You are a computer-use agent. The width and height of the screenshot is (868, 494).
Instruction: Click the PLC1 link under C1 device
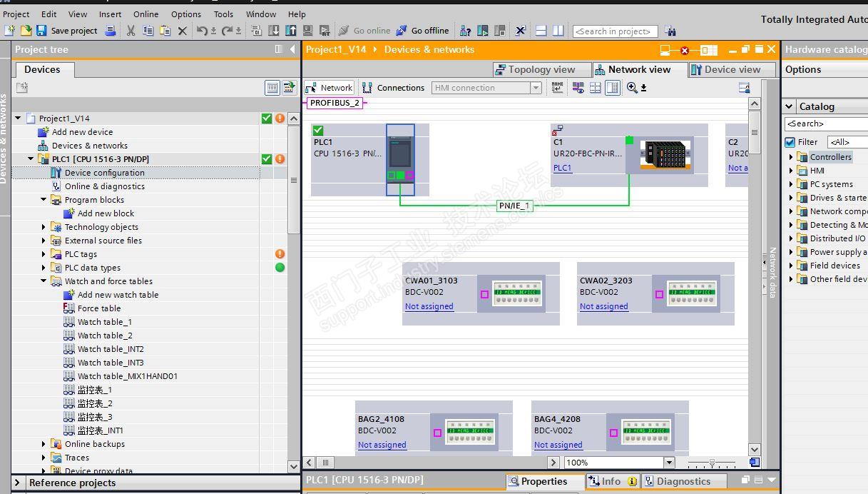pos(562,168)
